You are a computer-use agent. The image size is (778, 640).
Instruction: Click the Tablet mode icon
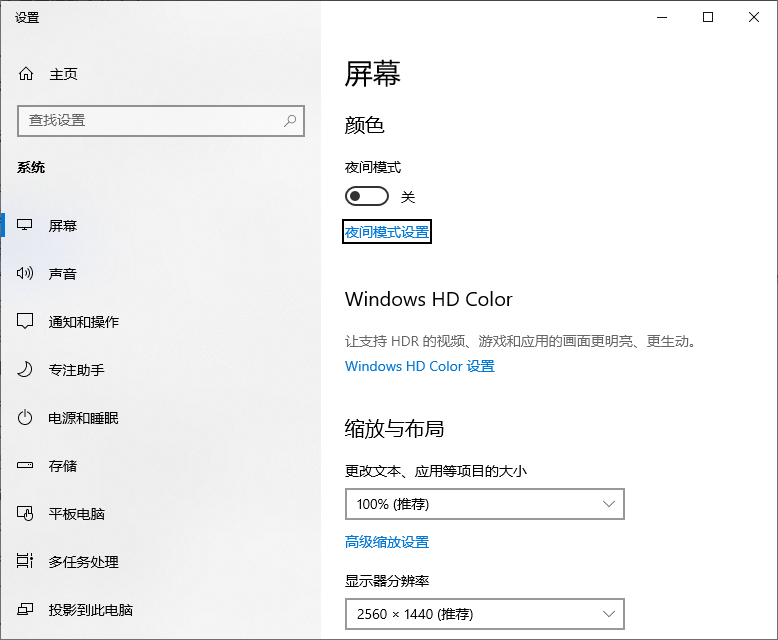26,514
